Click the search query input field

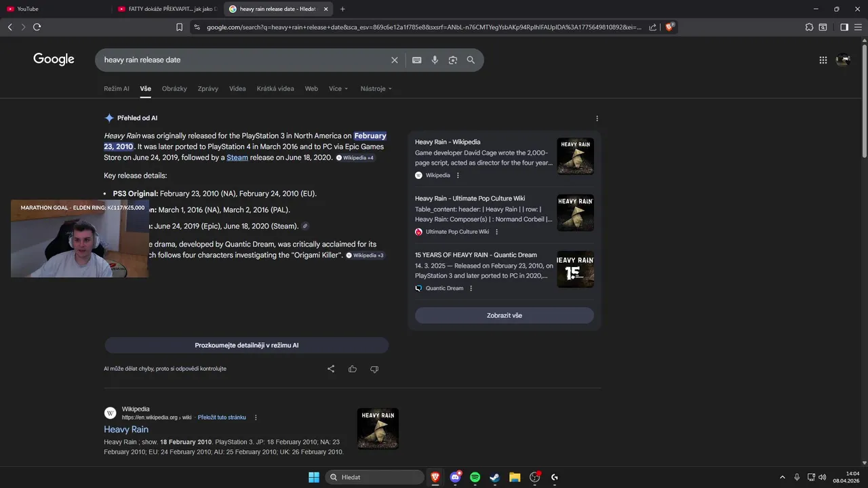point(244,60)
